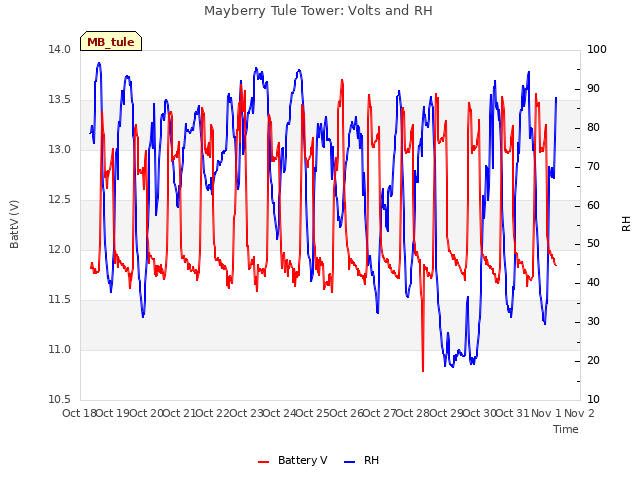Click the Time axis label
The image size is (640, 480).
(566, 429)
